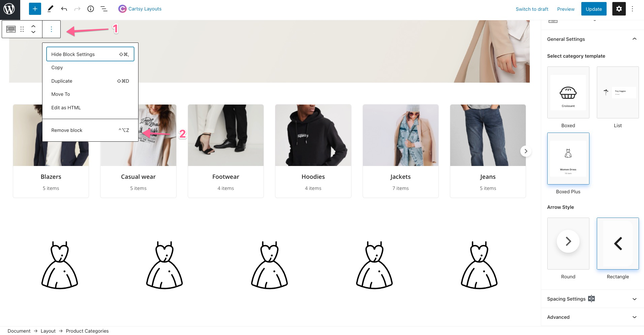Click the Casual wear category title
This screenshot has width=644, height=335.
pos(138,177)
